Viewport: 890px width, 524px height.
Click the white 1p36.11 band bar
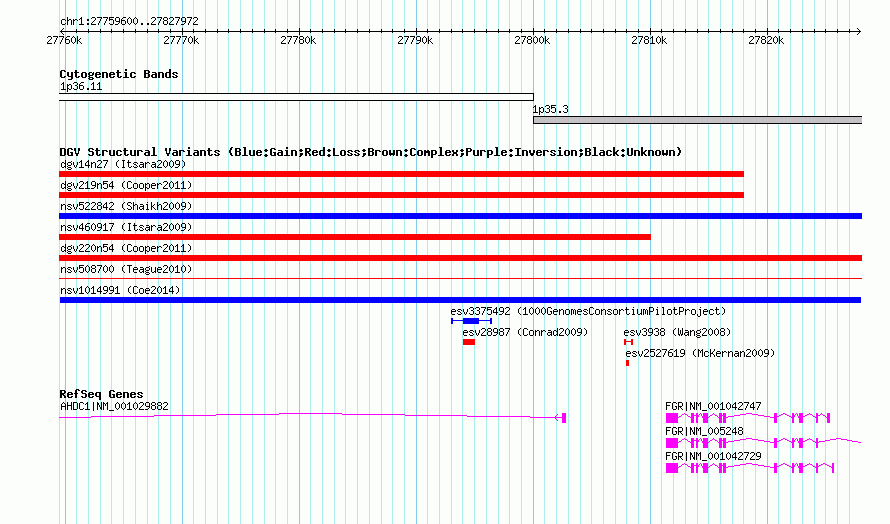pyautogui.click(x=296, y=97)
